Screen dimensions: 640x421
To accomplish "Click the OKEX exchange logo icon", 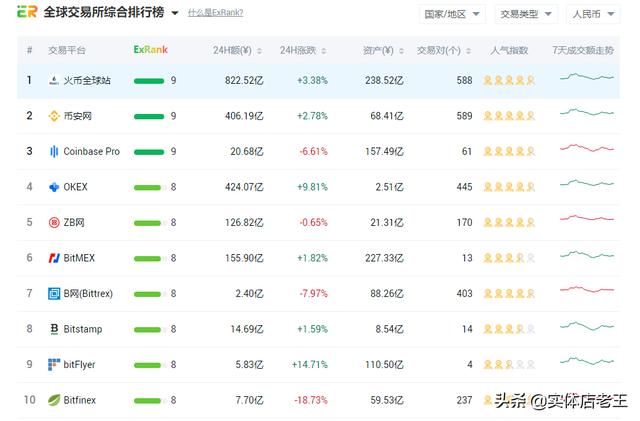I will click(54, 187).
